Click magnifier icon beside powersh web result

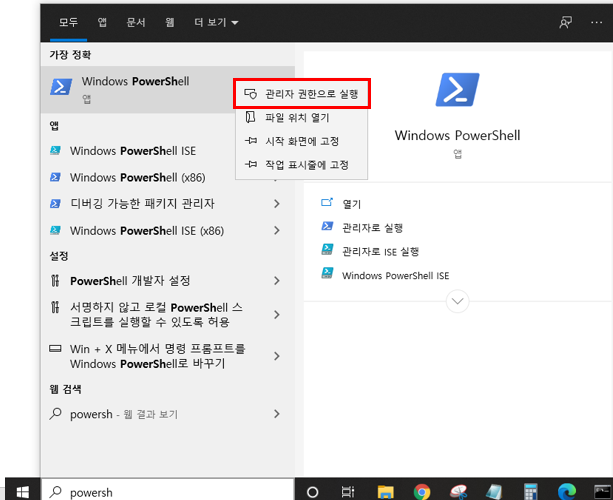pos(56,414)
